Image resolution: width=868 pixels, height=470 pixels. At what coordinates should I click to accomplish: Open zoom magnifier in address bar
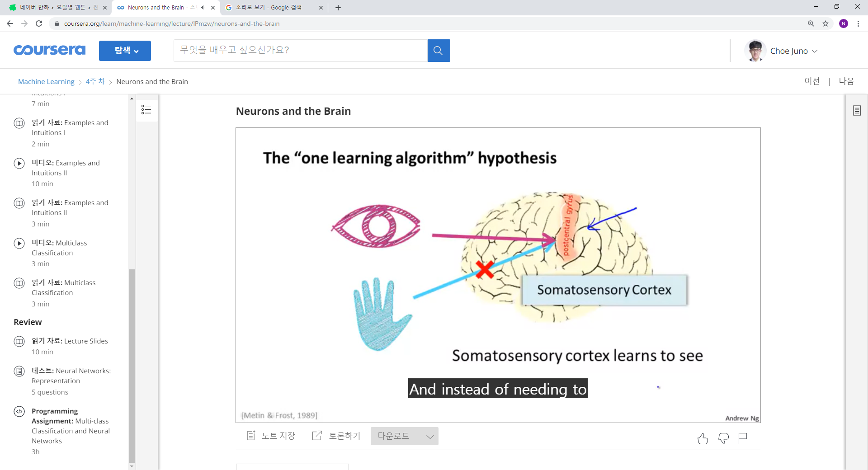(811, 23)
